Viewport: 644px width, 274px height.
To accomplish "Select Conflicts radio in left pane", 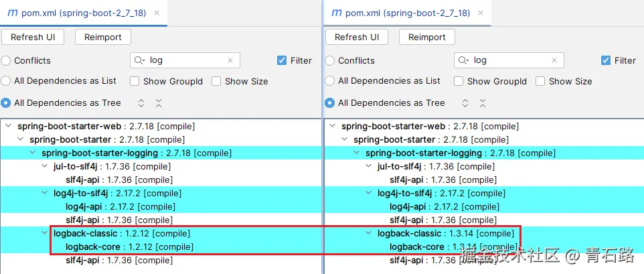I will coord(6,61).
